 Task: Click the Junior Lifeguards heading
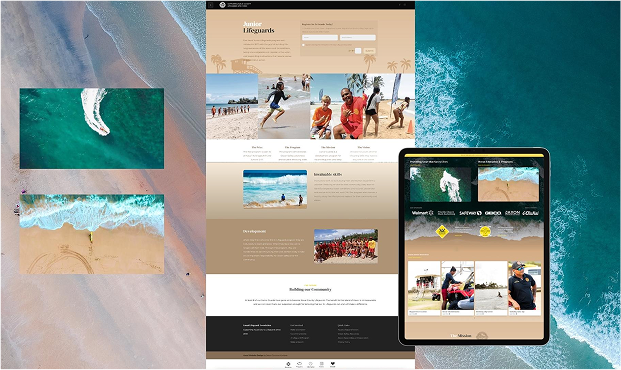point(259,27)
